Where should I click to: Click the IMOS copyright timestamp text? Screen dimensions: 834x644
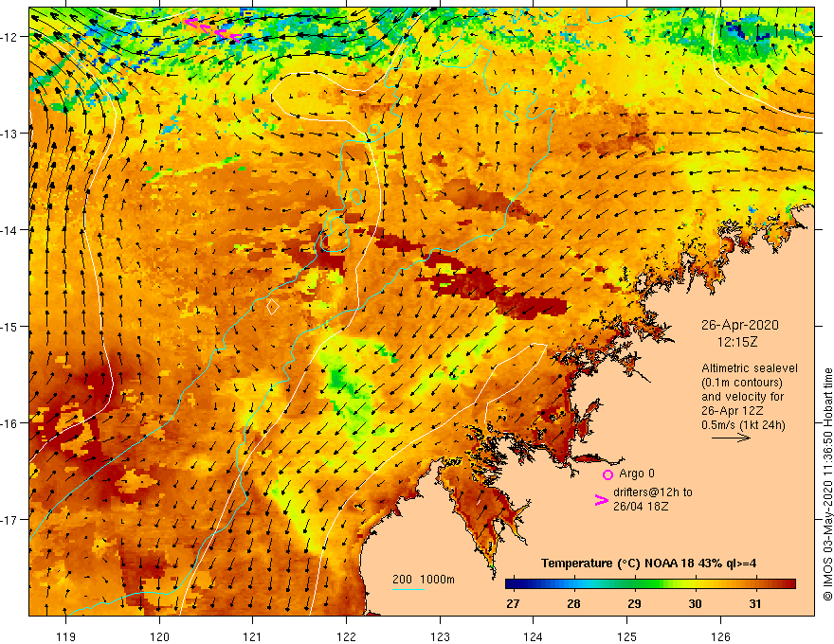coord(827,484)
